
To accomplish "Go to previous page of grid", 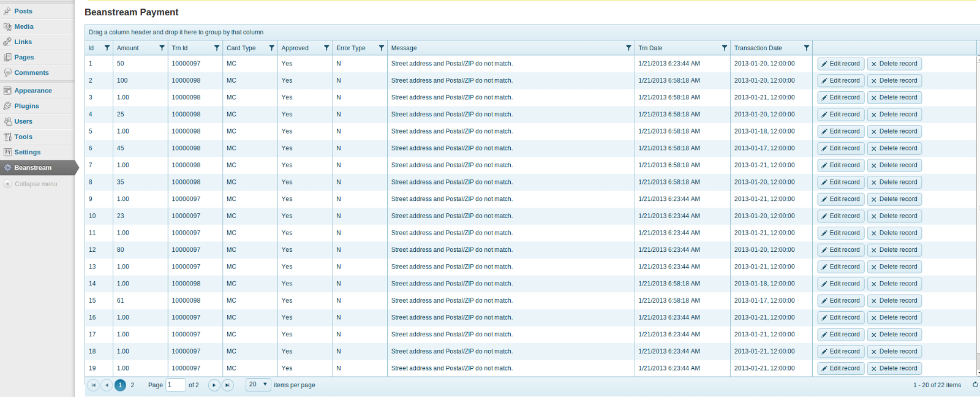I will pyautogui.click(x=107, y=385).
